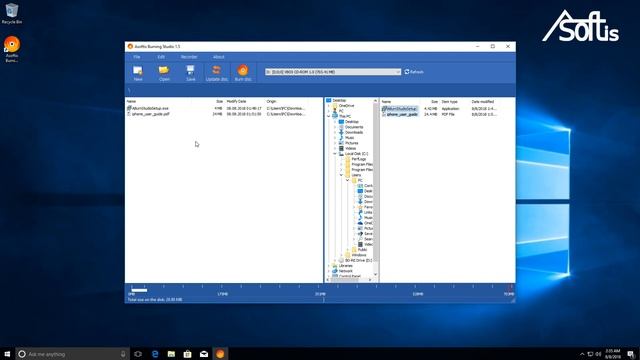Screen dimensions: 640x360
Task: Collapse the This PC tree node
Action: (329, 116)
